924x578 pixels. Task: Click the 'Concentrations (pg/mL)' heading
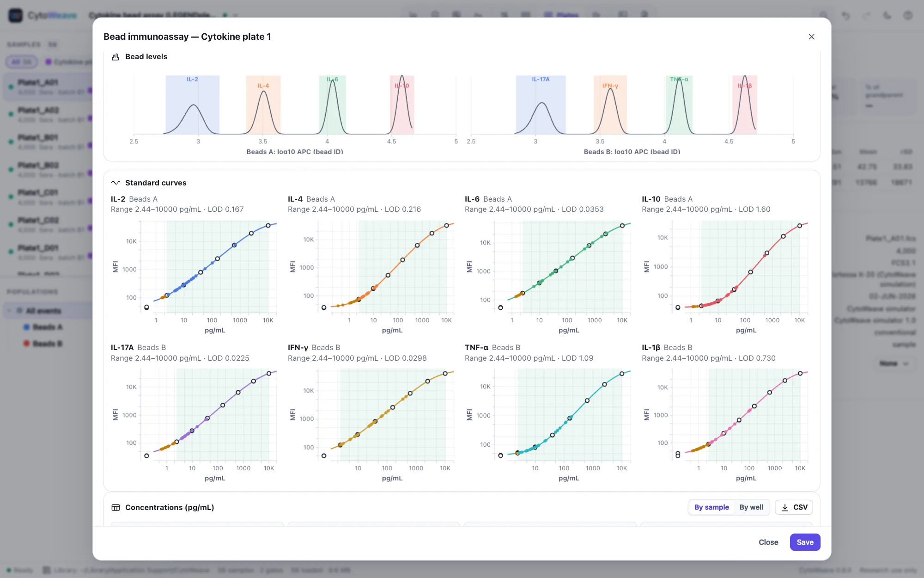click(x=170, y=507)
